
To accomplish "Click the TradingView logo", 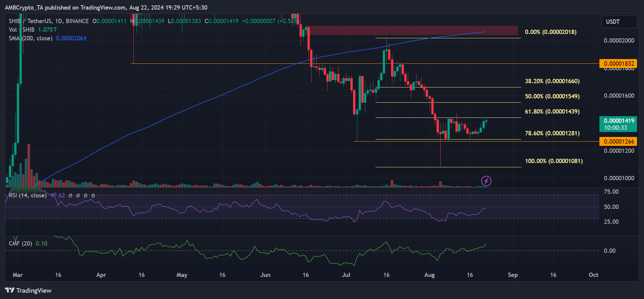I will (28, 290).
